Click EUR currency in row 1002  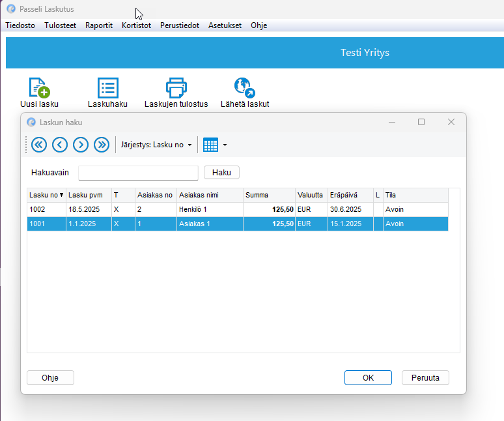(311, 209)
